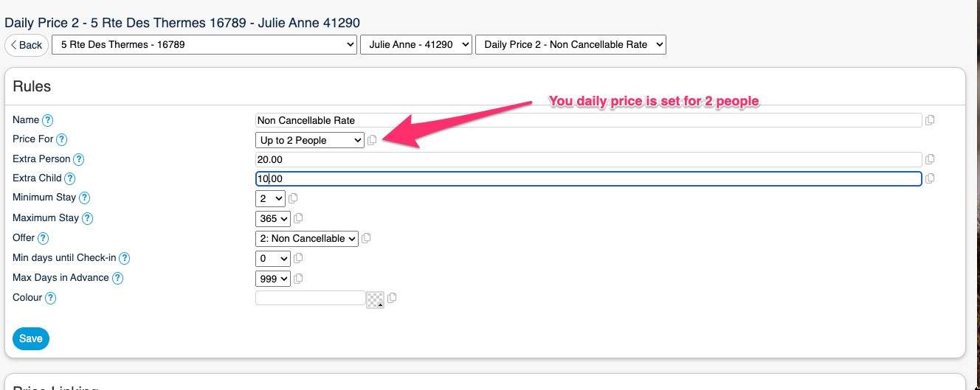Click the copy icon next to Name field
Image resolution: width=980 pixels, height=390 pixels.
(x=930, y=120)
